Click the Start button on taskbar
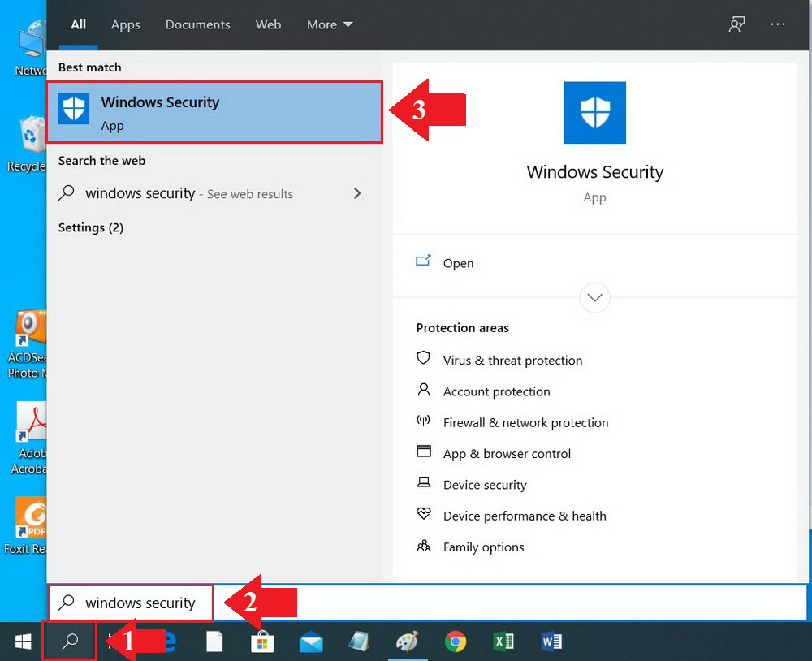The image size is (812, 661). [x=23, y=642]
